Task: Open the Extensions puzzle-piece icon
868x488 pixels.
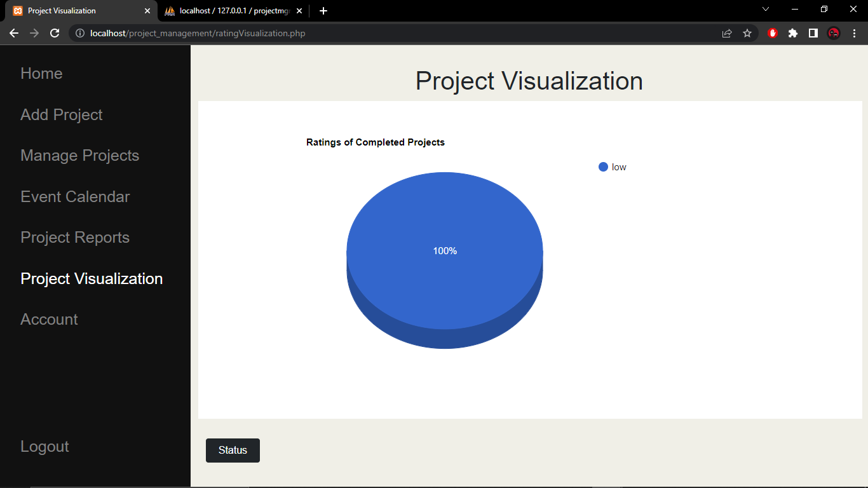Action: pos(792,33)
